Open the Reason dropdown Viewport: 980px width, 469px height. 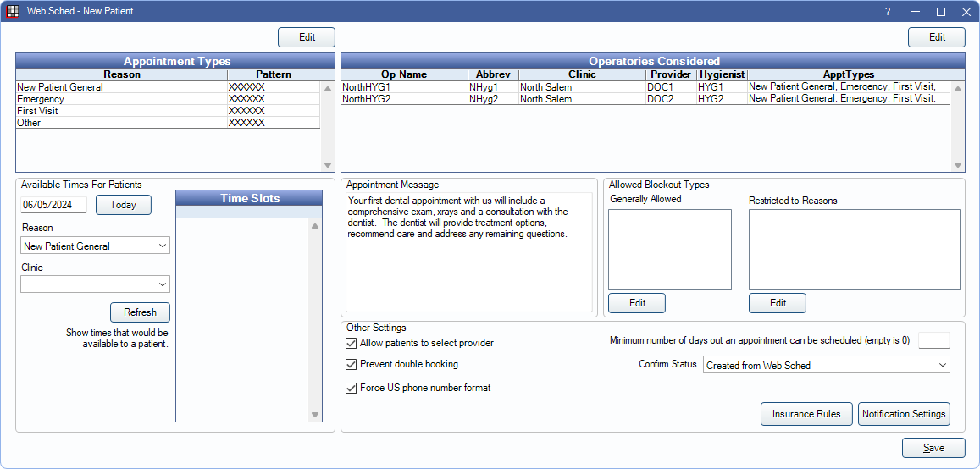tap(95, 246)
